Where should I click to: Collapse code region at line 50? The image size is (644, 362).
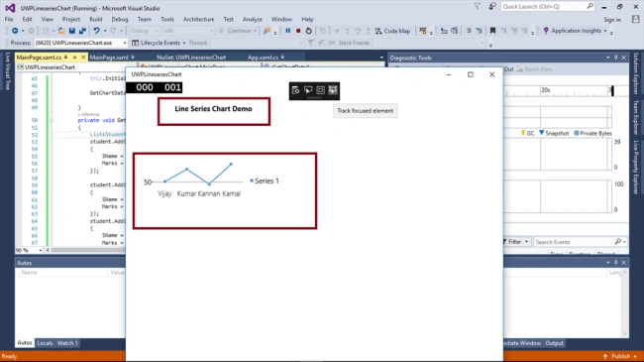[51, 121]
